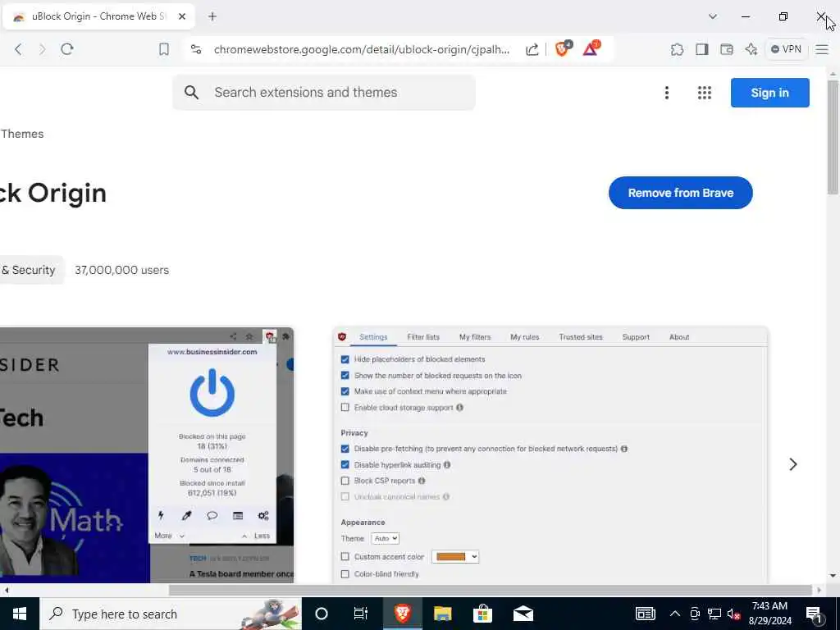Open the Google apps grid

[x=705, y=93]
